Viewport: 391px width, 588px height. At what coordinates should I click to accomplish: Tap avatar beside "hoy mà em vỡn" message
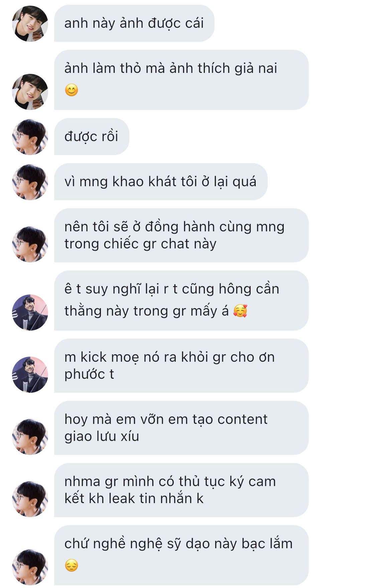30,437
